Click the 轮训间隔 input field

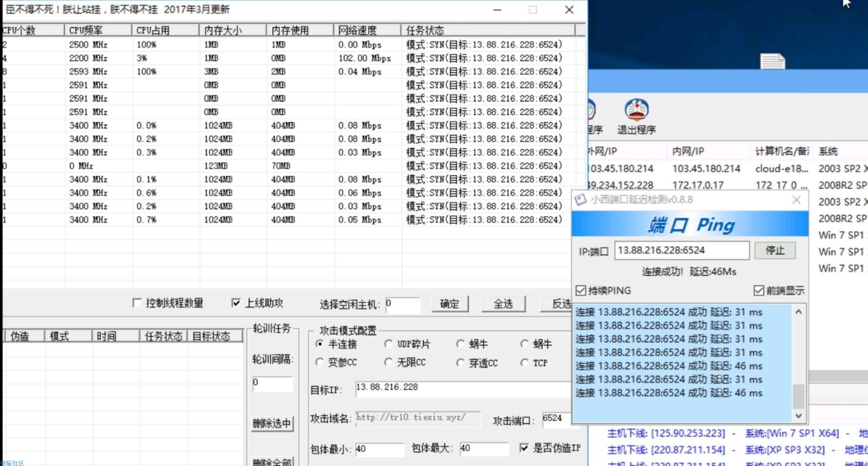(x=272, y=384)
